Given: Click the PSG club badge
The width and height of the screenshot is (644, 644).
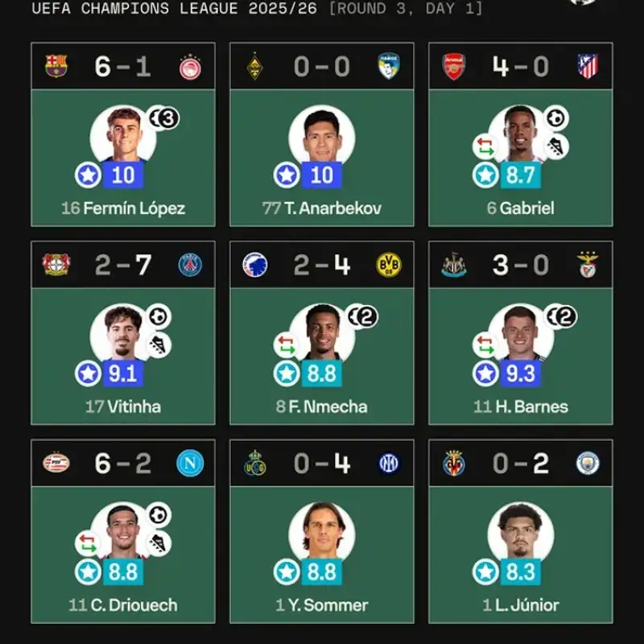Looking at the screenshot, I should click(x=191, y=265).
